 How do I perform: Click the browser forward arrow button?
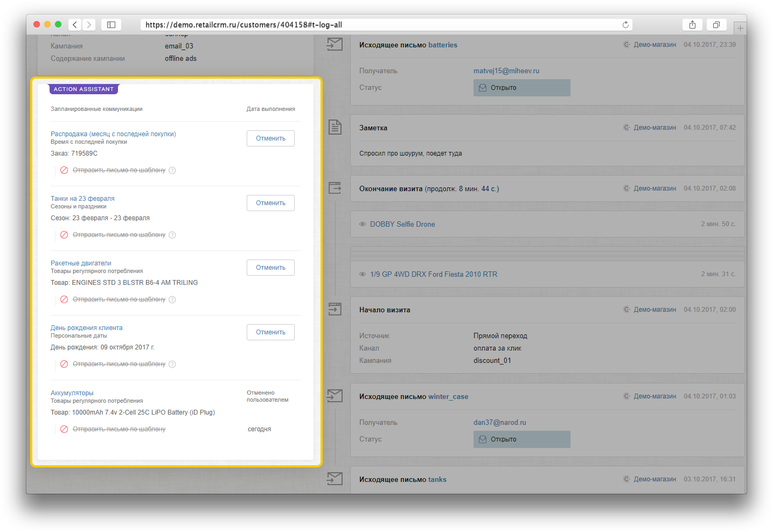(x=89, y=25)
